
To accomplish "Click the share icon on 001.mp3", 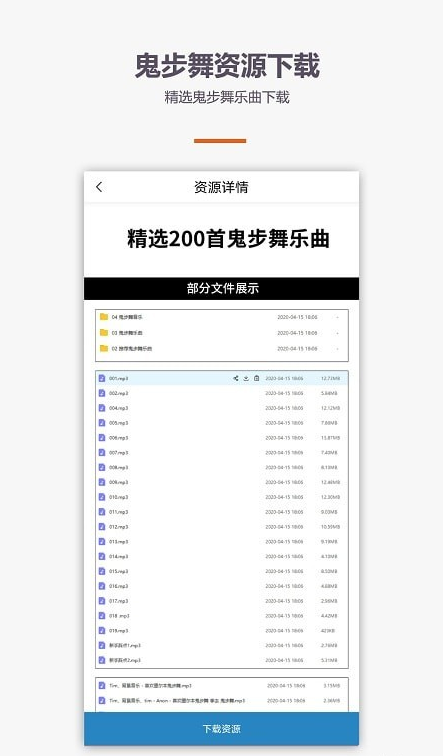I will click(x=236, y=378).
